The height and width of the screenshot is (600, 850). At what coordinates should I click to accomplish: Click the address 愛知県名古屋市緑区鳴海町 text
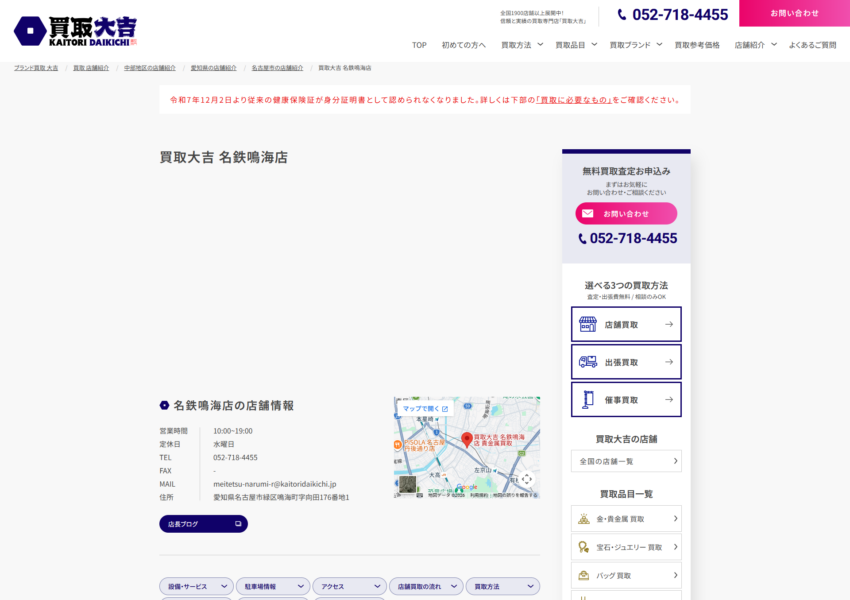(x=281, y=497)
